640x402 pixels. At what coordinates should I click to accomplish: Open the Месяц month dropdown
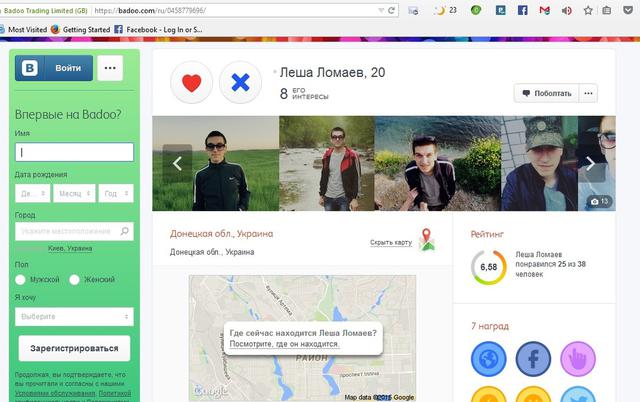[74, 193]
